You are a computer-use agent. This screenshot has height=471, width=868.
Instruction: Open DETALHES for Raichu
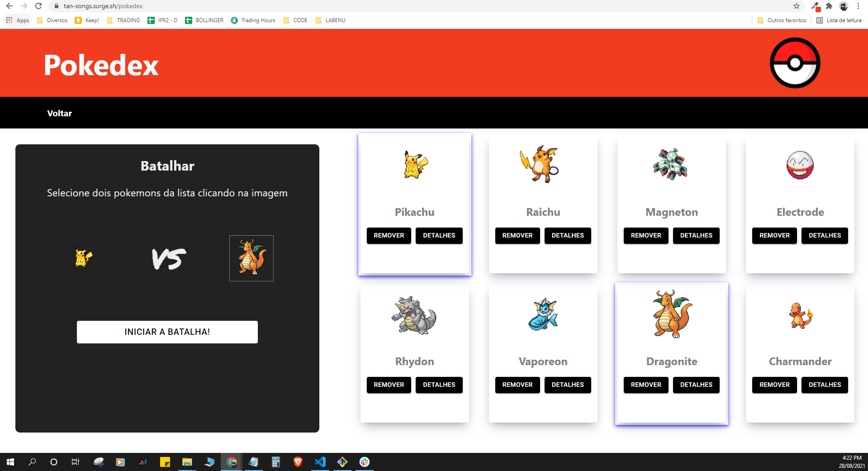568,235
